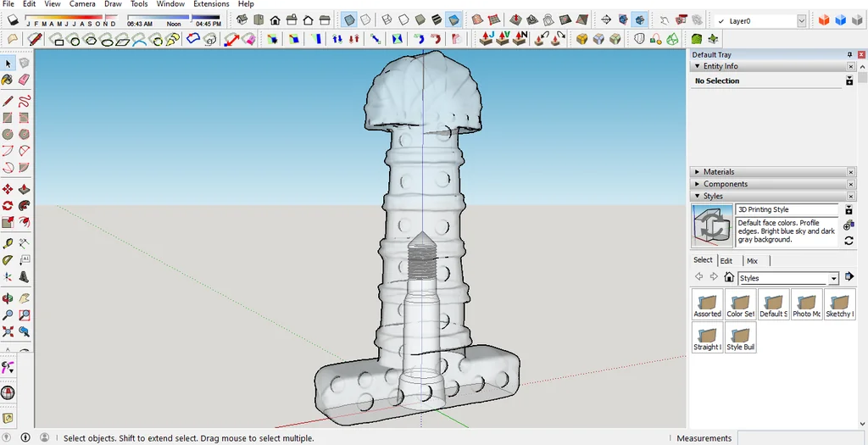Open the Sketchy Edges style folder

(839, 303)
